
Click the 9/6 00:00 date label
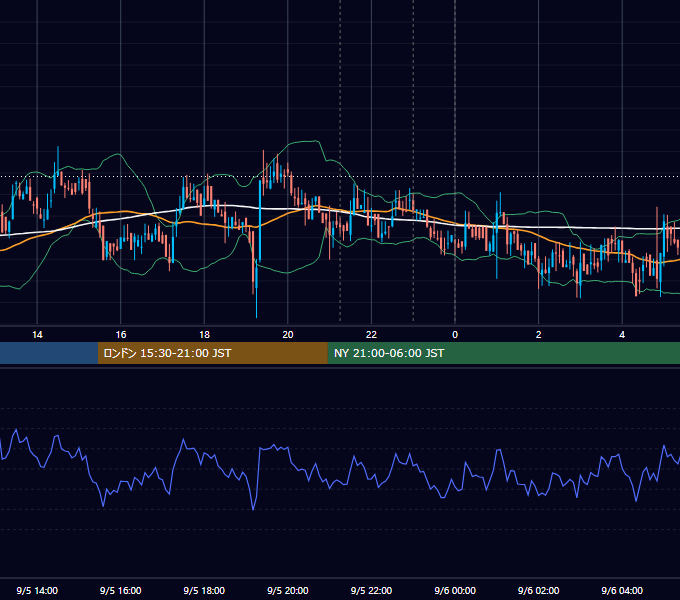[x=455, y=590]
